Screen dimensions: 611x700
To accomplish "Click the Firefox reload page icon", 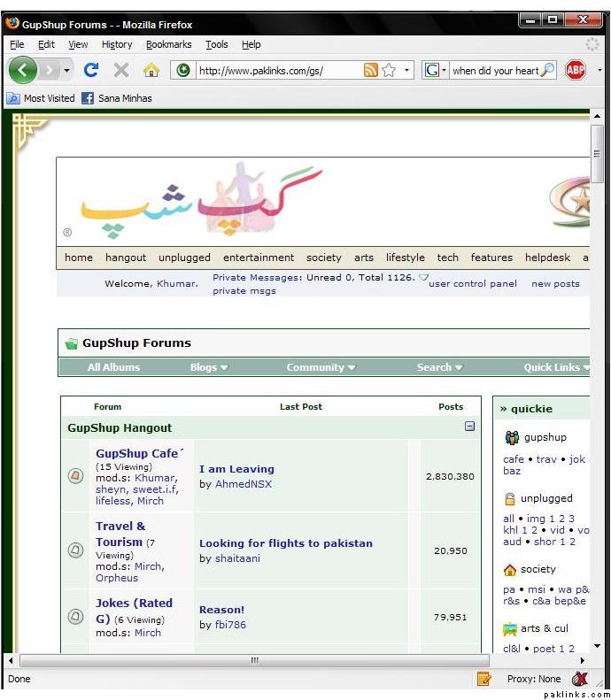I will click(91, 70).
